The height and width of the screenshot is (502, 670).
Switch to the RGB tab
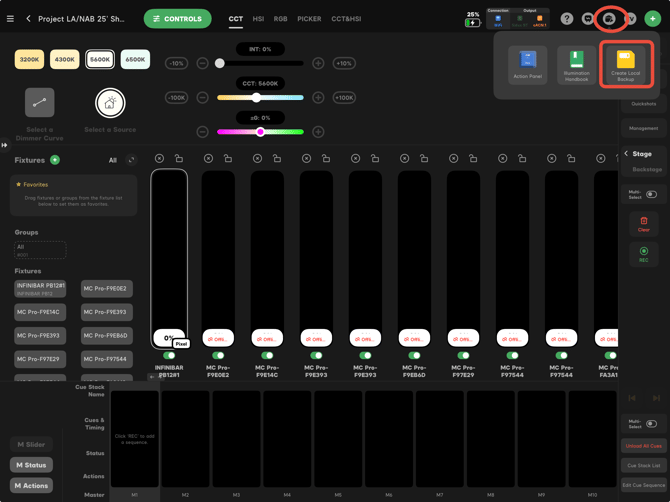(x=280, y=19)
